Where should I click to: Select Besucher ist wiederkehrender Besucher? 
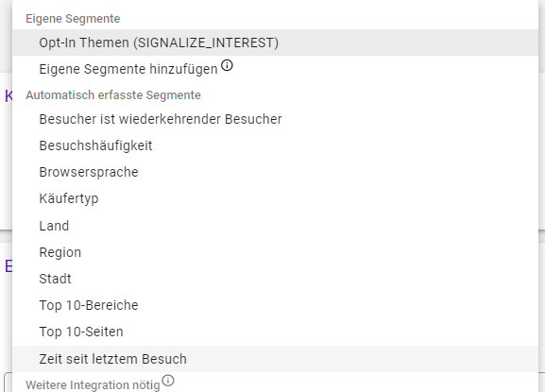click(275, 119)
